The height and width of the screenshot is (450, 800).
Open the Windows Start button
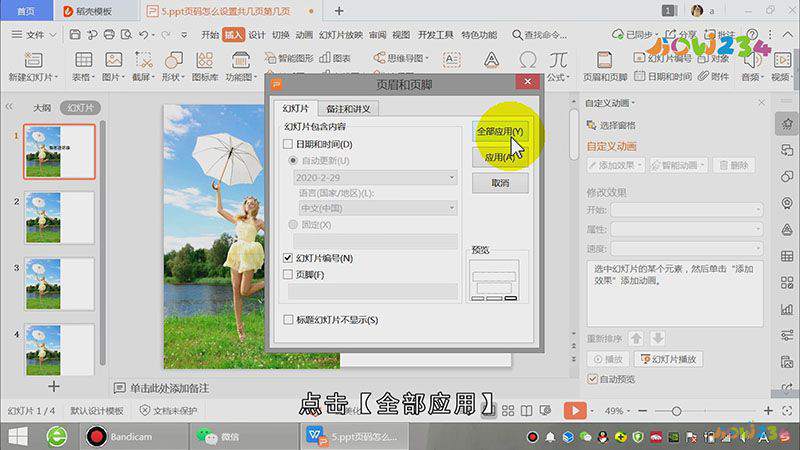pos(18,436)
